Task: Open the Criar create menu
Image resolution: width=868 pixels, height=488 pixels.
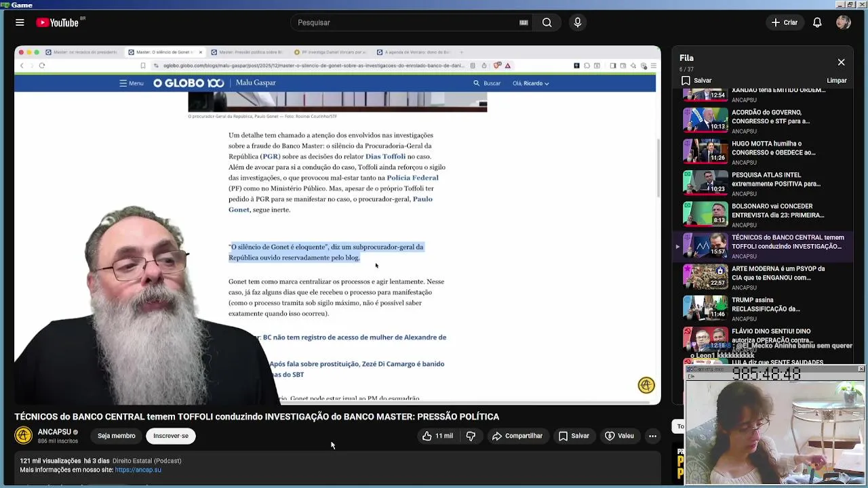Action: click(785, 22)
